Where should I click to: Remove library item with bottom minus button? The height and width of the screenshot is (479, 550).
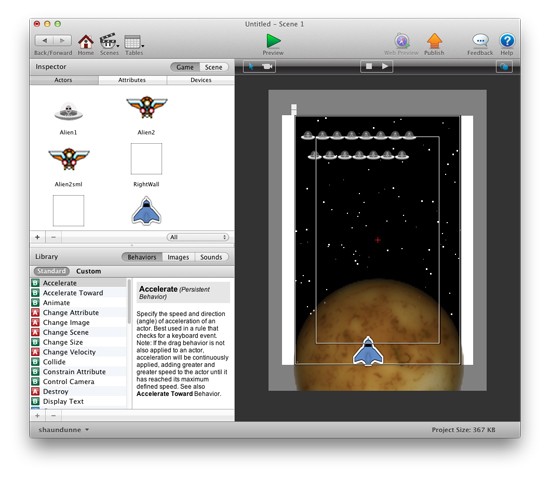[53, 416]
